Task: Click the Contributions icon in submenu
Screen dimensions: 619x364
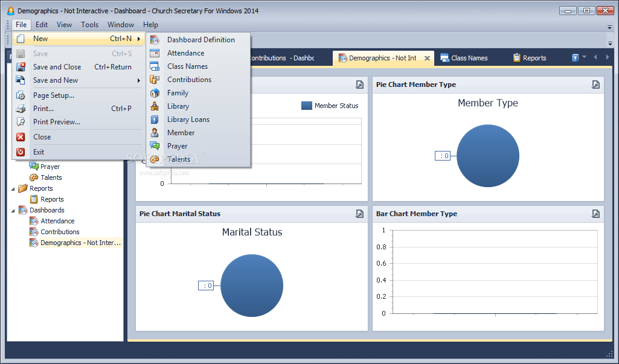Action: pyautogui.click(x=155, y=80)
